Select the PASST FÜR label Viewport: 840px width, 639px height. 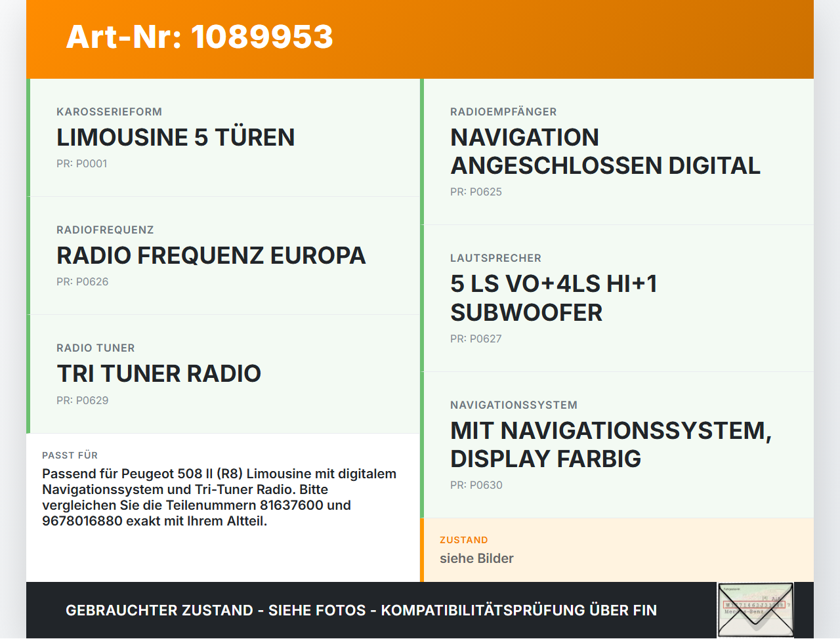coord(70,455)
